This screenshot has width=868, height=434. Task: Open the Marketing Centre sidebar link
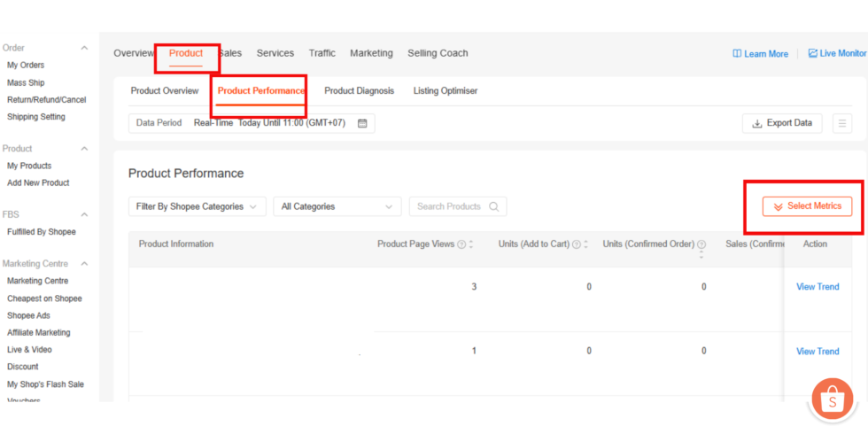point(37,282)
